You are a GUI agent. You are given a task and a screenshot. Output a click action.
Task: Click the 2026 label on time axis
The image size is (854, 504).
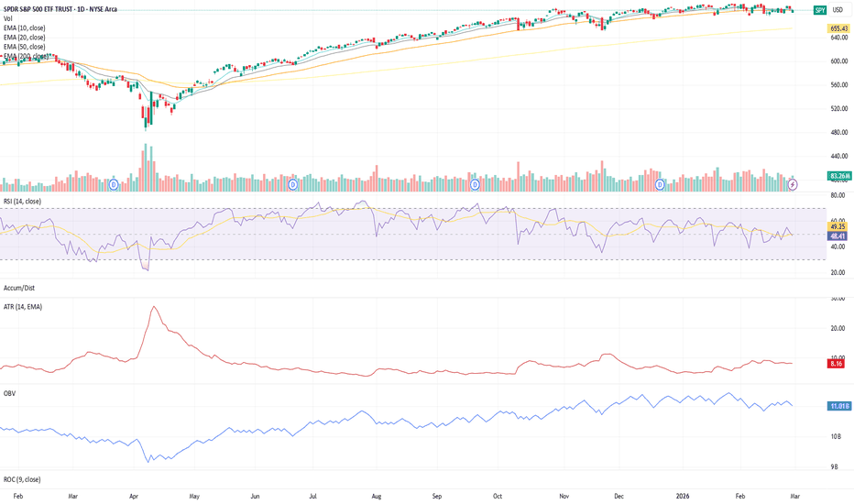tap(683, 497)
